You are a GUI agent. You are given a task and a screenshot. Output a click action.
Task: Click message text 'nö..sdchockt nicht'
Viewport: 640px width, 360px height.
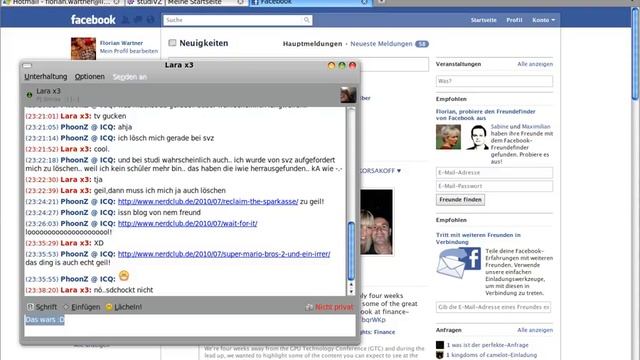(x=123, y=290)
